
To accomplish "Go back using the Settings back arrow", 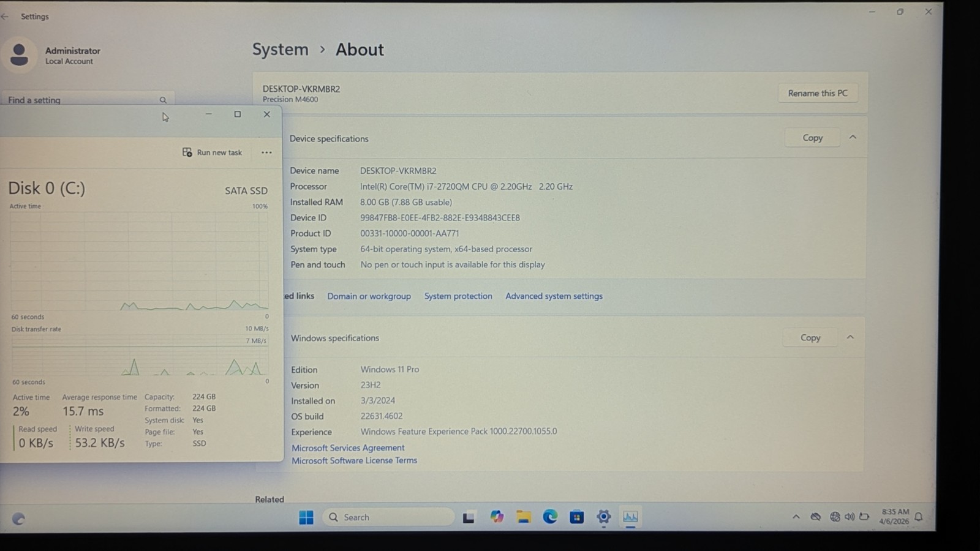I will [6, 17].
